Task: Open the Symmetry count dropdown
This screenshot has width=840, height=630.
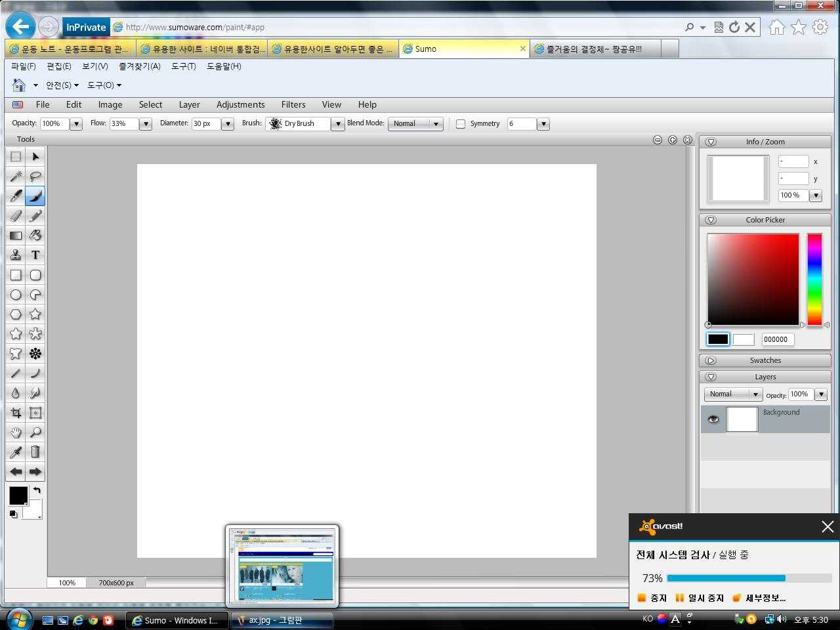Action: click(x=543, y=124)
